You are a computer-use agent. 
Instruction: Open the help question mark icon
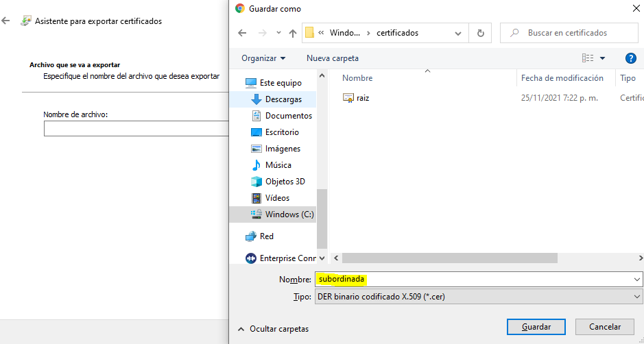tap(631, 58)
